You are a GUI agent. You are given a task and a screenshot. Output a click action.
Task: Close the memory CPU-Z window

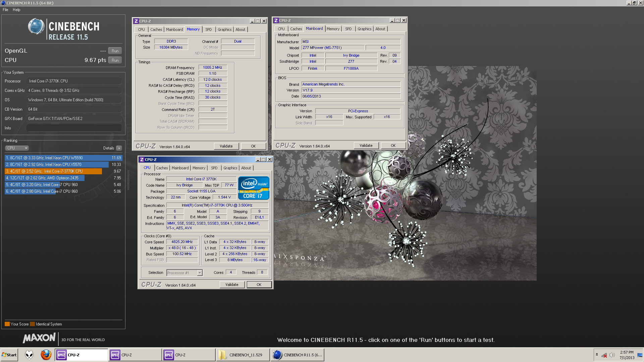click(264, 21)
